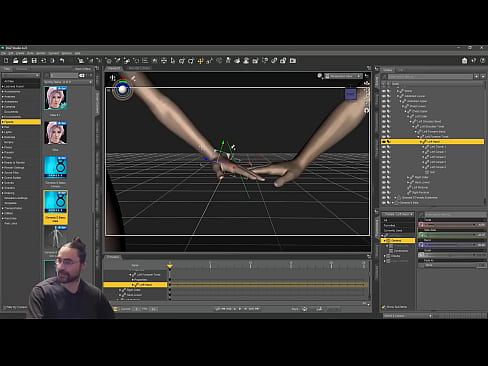
Task: Click the New scene toolbar icon
Action: coord(6,61)
